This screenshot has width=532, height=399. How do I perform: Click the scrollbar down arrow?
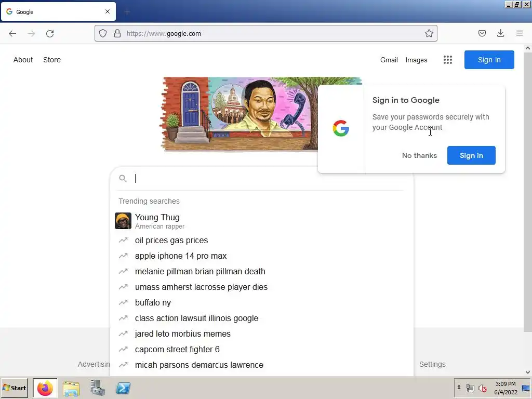[x=528, y=372]
